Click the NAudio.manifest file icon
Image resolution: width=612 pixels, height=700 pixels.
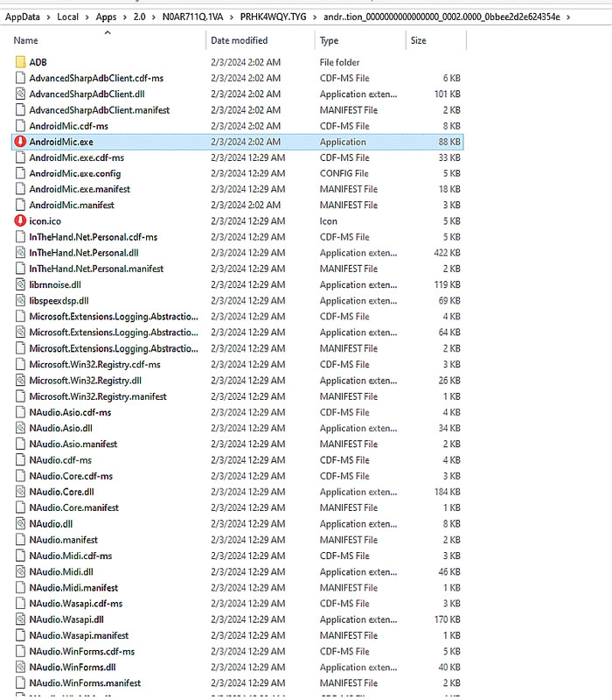tap(20, 539)
